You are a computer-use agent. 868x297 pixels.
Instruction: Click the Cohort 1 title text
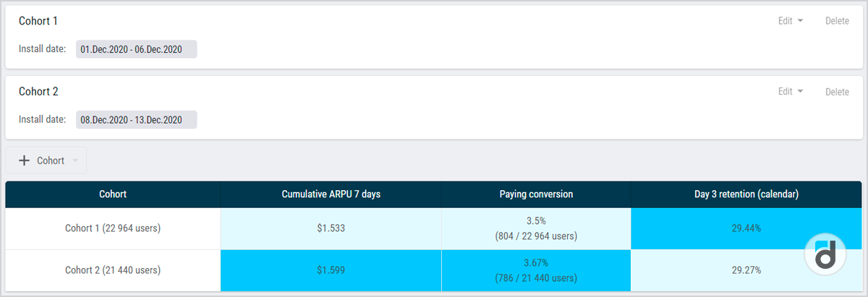click(38, 21)
